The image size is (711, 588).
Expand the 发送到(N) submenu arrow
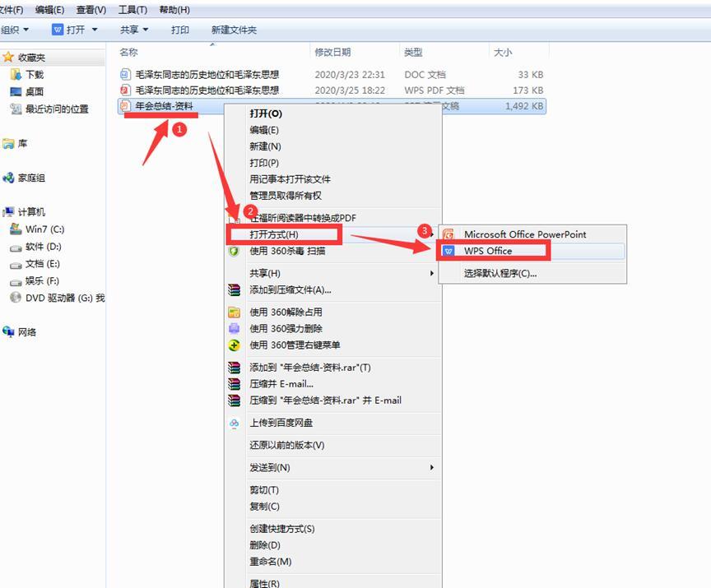coord(432,467)
